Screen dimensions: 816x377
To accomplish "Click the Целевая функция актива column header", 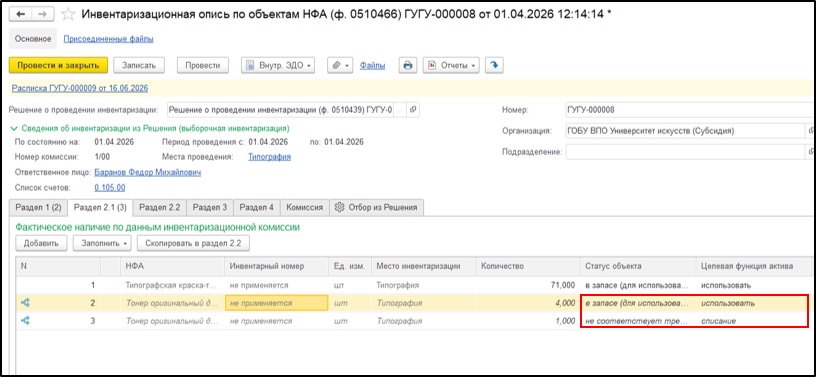I will point(754,266).
